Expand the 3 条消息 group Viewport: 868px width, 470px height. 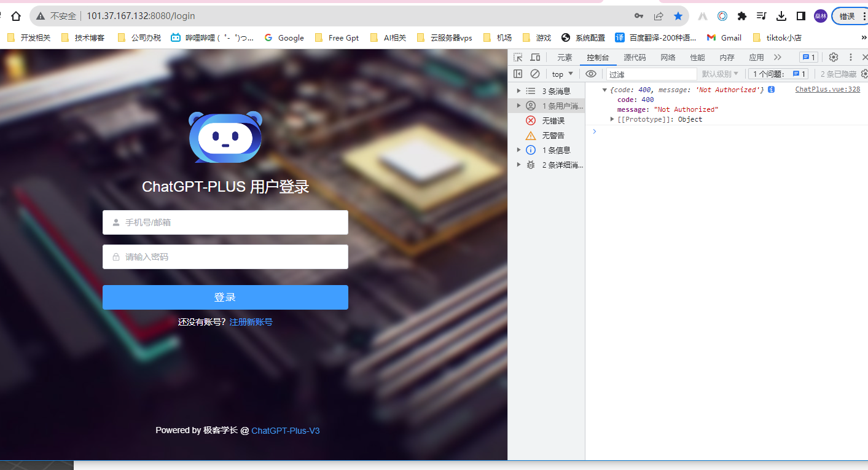click(x=519, y=91)
